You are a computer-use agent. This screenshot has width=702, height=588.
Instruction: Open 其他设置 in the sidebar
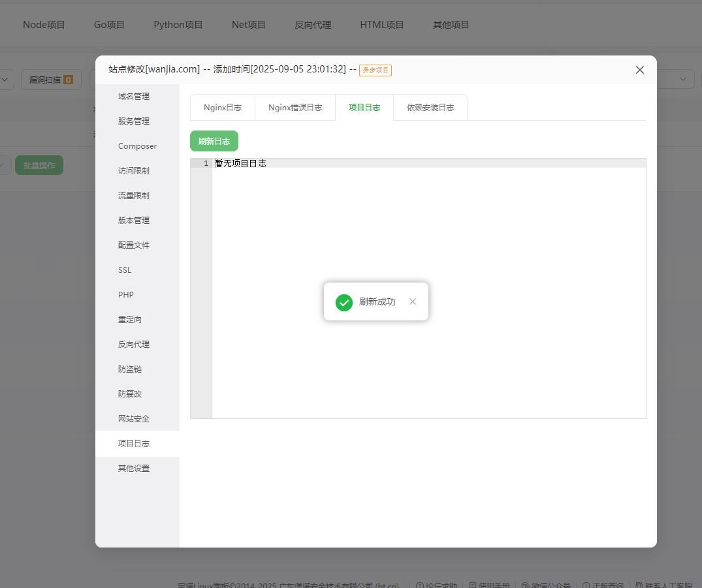134,468
